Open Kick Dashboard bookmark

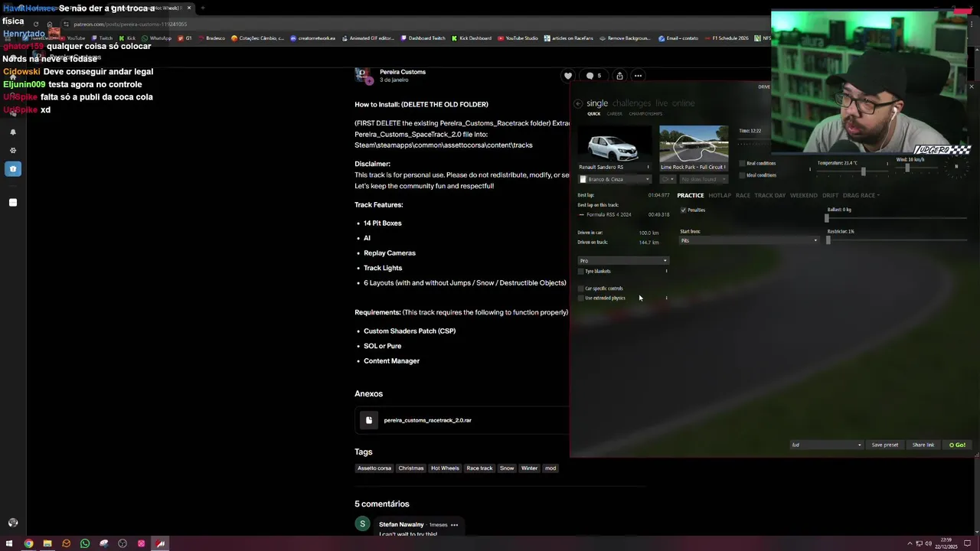(x=472, y=37)
